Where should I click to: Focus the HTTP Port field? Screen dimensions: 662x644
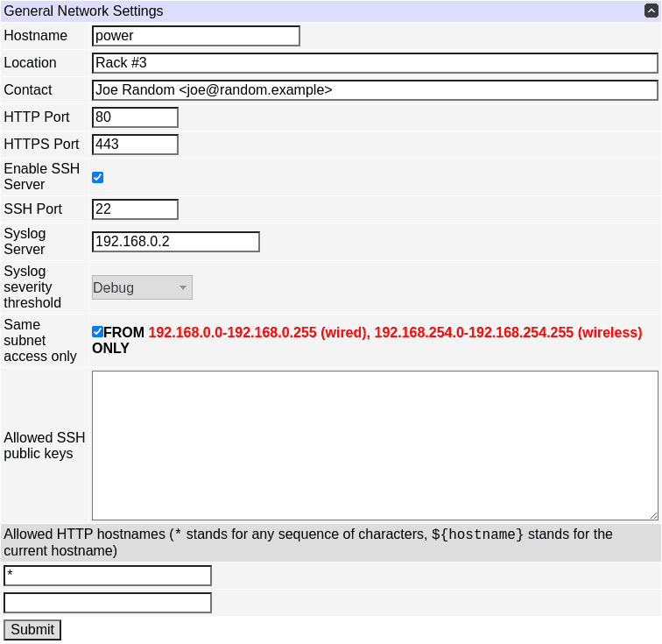[x=135, y=117]
